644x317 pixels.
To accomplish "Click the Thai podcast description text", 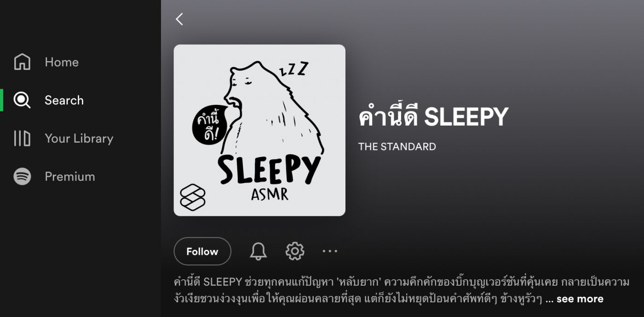I will click(401, 290).
